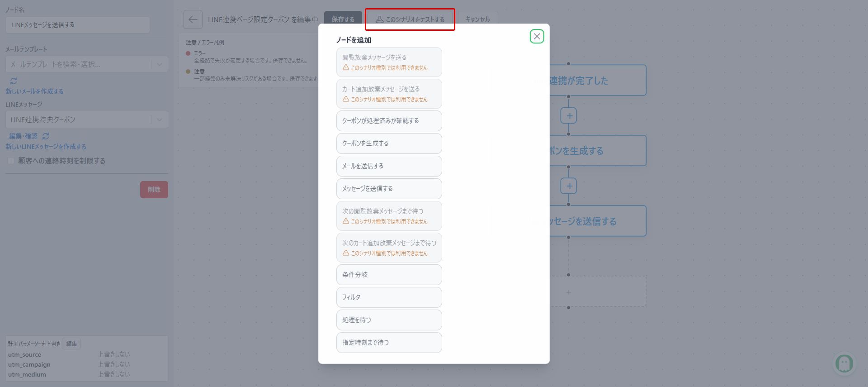Refresh the mail template list
Viewport: 868px width, 387px height.
[14, 81]
